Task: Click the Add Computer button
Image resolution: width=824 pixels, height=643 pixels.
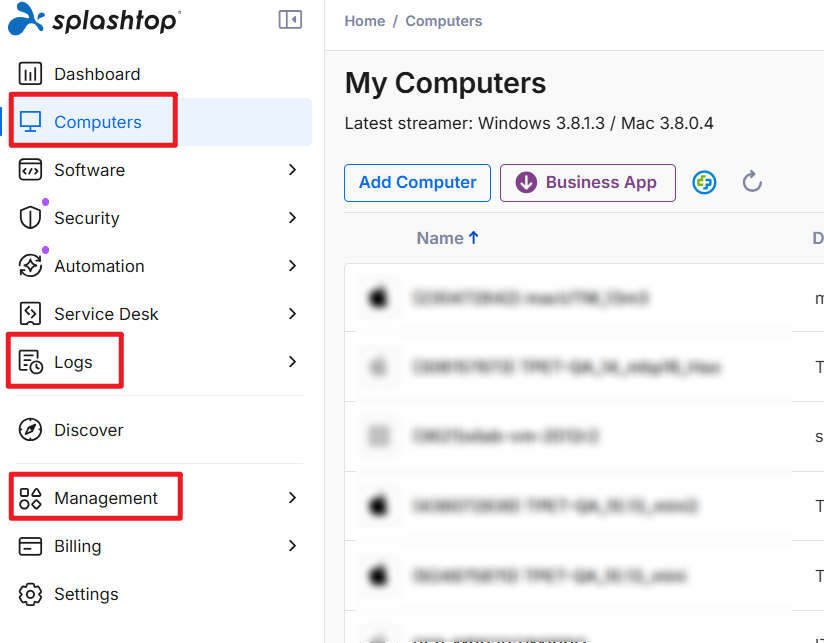Action: click(x=417, y=183)
